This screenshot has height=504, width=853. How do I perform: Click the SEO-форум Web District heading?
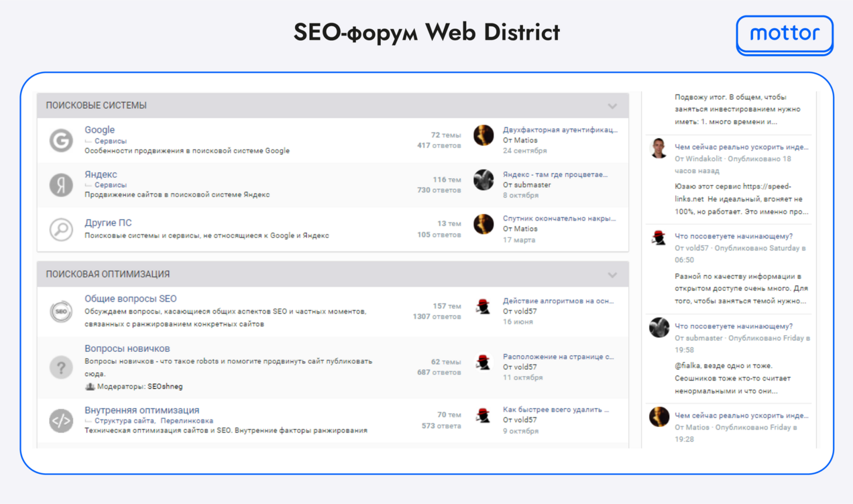(x=427, y=32)
